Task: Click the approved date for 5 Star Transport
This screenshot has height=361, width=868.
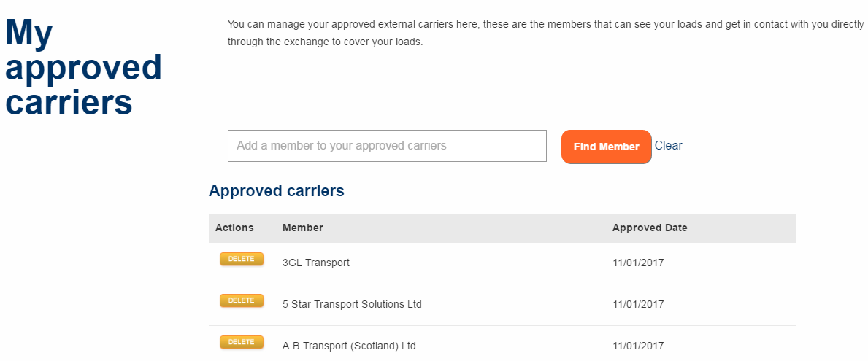Action: click(638, 304)
